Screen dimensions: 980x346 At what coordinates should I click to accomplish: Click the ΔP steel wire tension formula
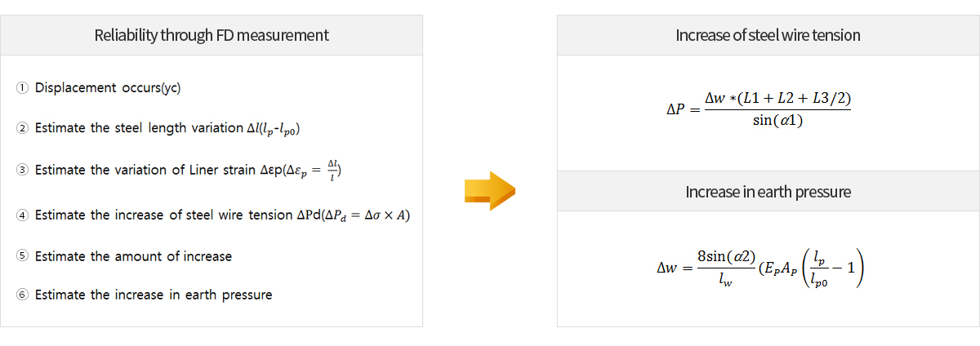click(759, 109)
